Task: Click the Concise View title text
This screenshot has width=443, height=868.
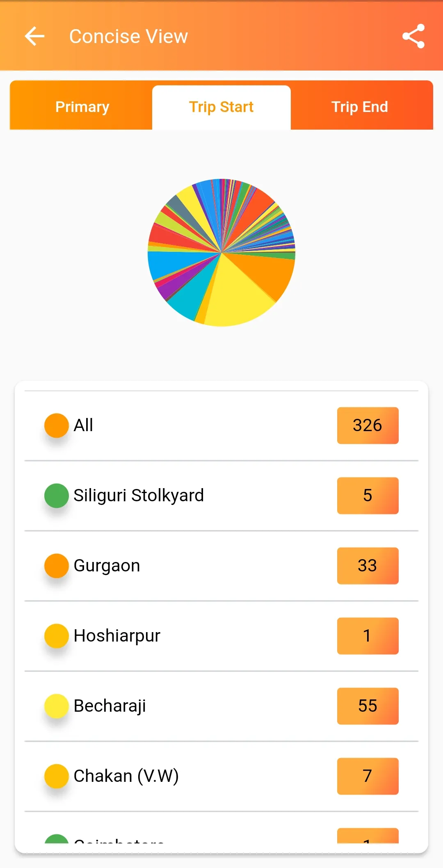Action: (128, 36)
